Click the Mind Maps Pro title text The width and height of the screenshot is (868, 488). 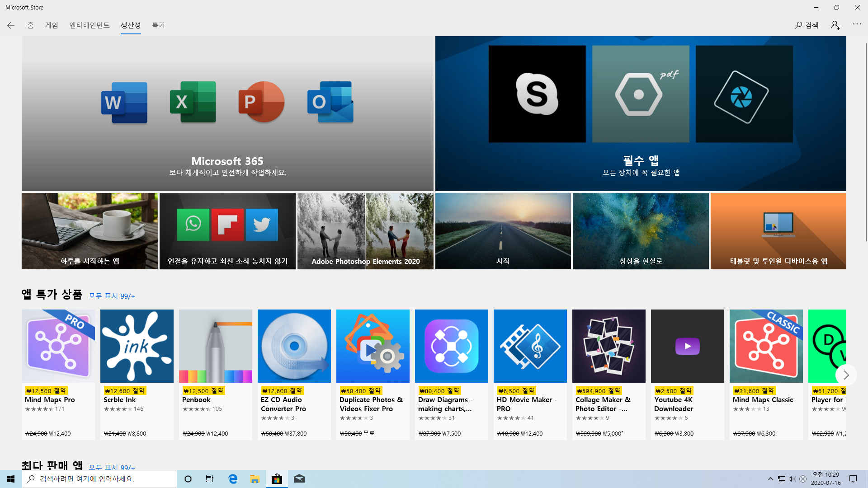click(x=50, y=400)
